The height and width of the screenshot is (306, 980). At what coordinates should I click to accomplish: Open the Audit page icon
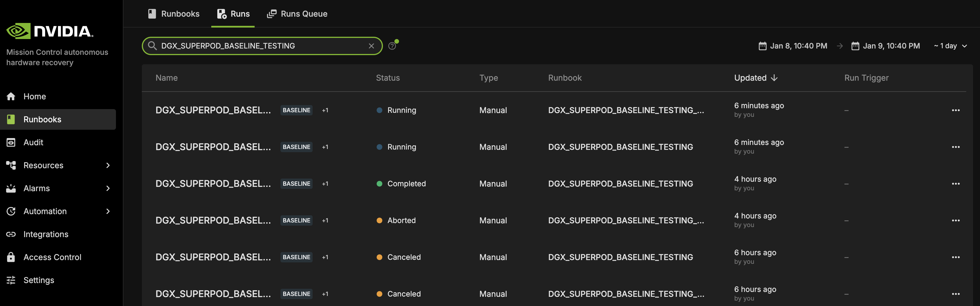(x=11, y=142)
